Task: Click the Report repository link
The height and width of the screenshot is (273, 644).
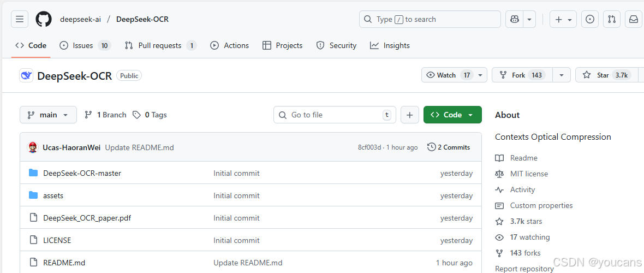Action: (524, 269)
